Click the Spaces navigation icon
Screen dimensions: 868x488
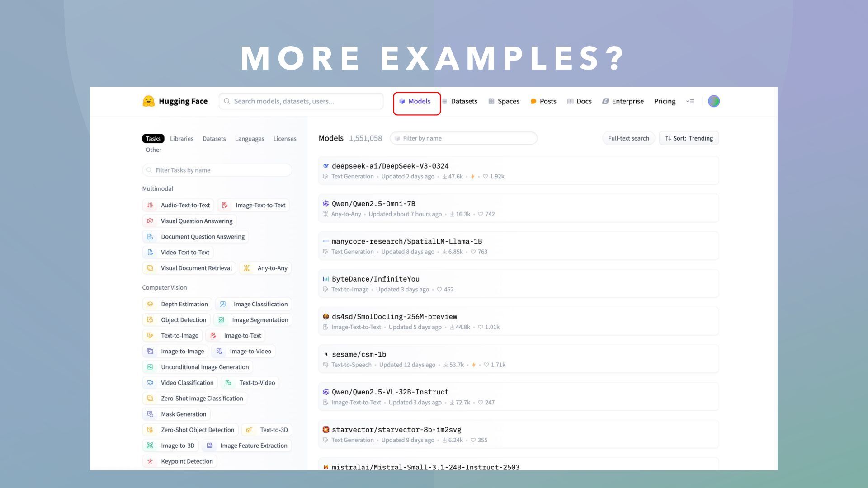click(x=491, y=101)
